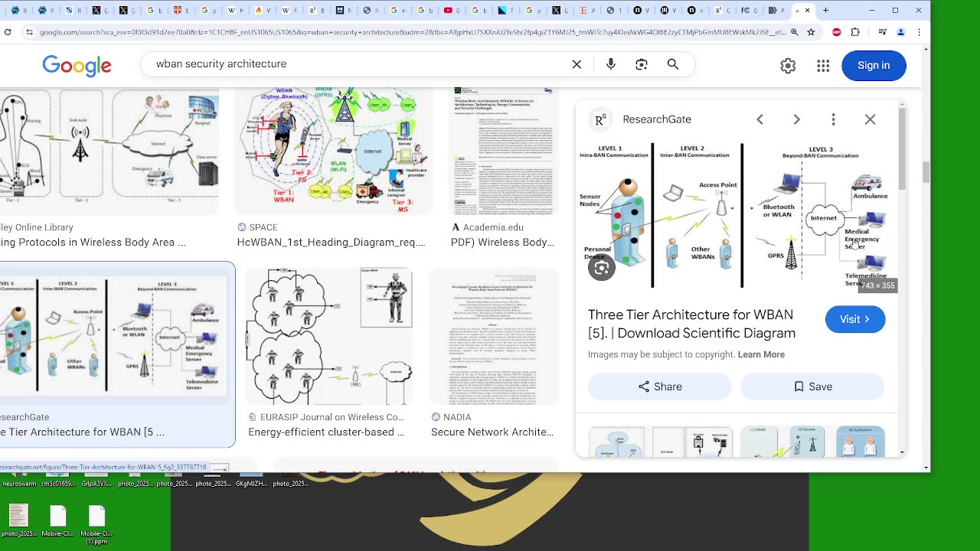Image resolution: width=980 pixels, height=551 pixels.
Task: Select first Mobile-Cl file on desktop
Action: [x=58, y=520]
